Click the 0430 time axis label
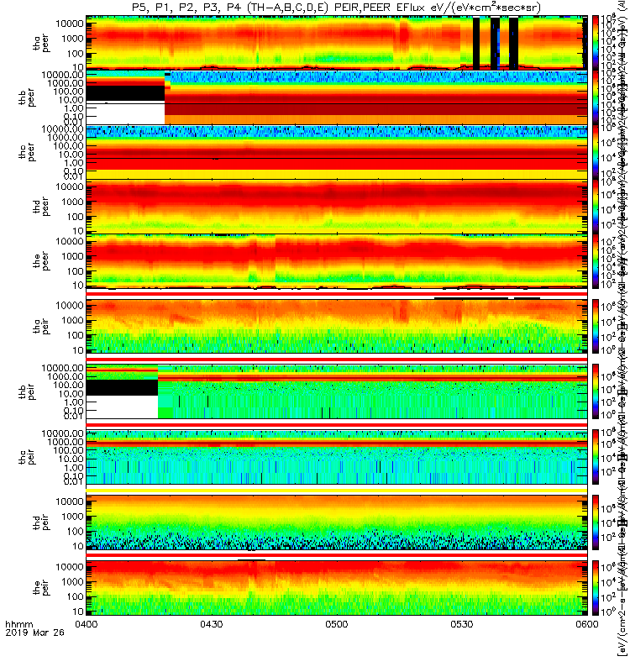Viewport: 630px width, 672px height. pyautogui.click(x=212, y=624)
